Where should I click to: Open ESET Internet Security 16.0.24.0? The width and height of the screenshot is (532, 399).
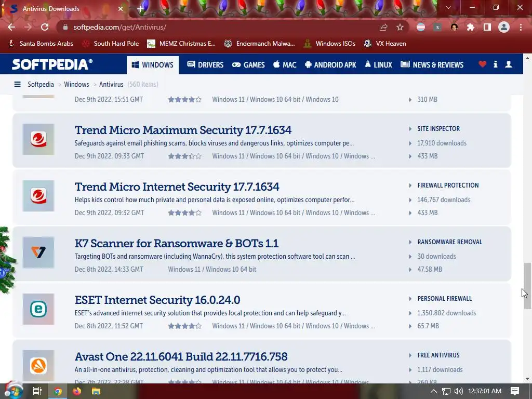point(157,300)
